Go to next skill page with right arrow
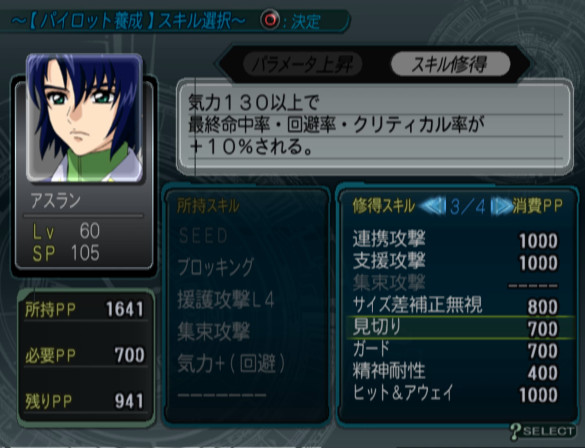The image size is (585, 448). (x=501, y=206)
